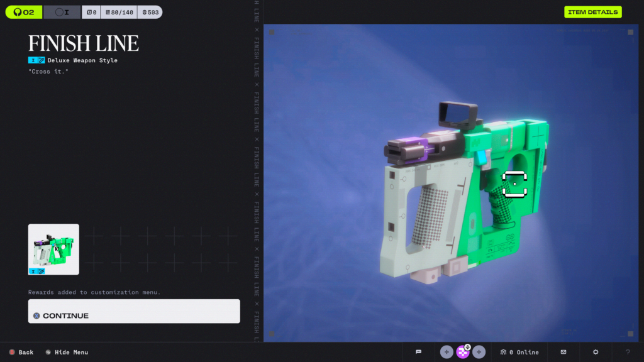The height and width of the screenshot is (362, 644).
Task: Open Item Details
Action: pos(592,12)
